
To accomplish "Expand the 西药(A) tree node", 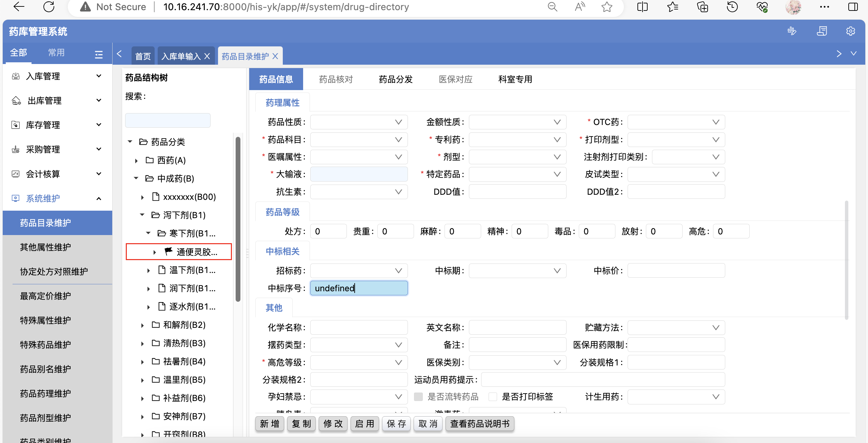I will (x=136, y=161).
